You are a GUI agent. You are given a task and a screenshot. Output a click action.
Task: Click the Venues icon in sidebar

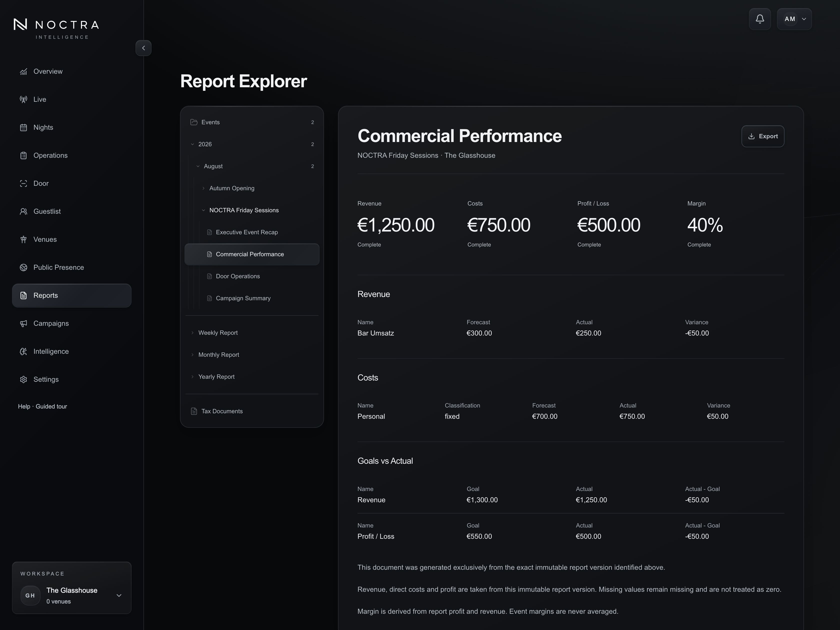pos(23,239)
